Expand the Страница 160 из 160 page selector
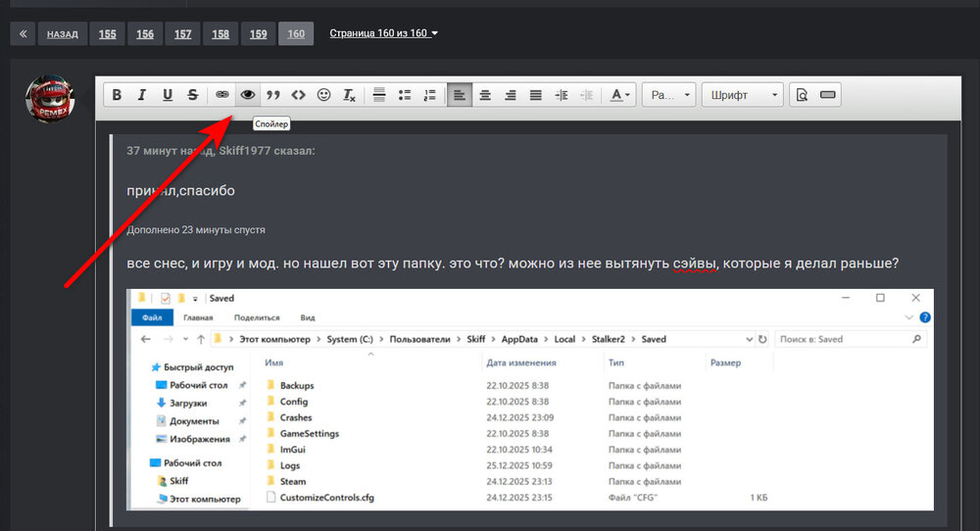Screen dimensions: 980x531 [x=383, y=33]
